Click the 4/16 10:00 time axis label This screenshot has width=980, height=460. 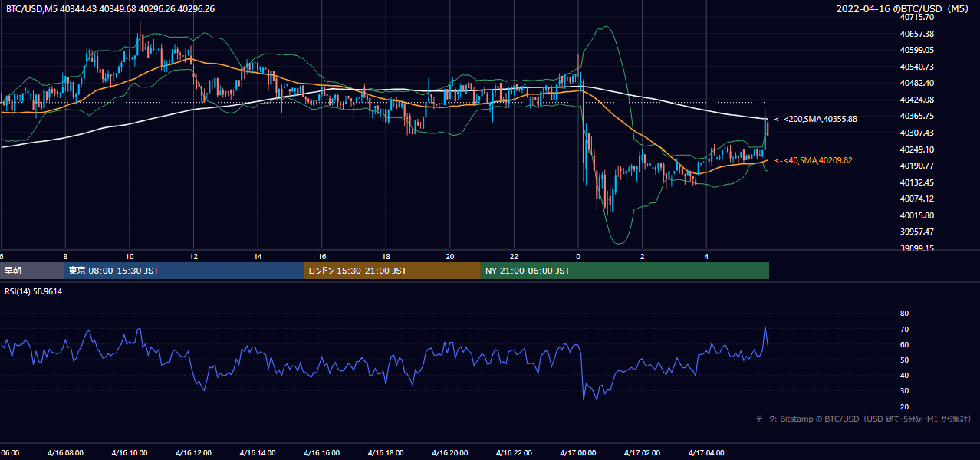(129, 452)
